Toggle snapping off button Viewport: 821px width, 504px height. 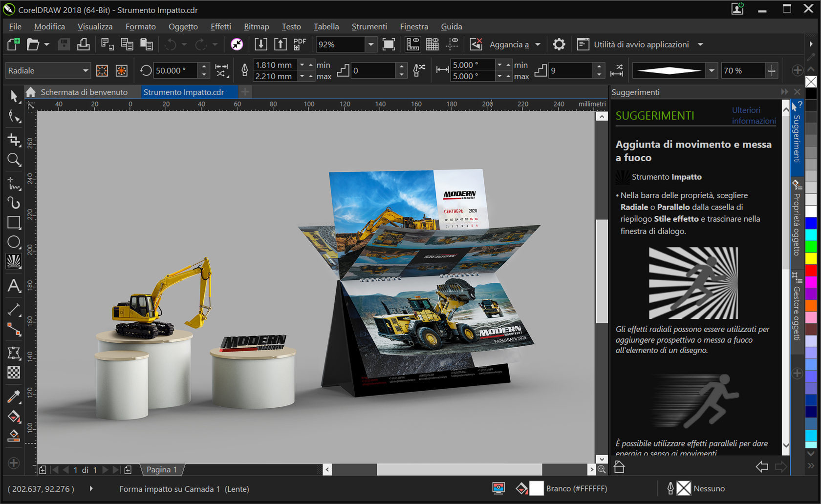pos(476,44)
